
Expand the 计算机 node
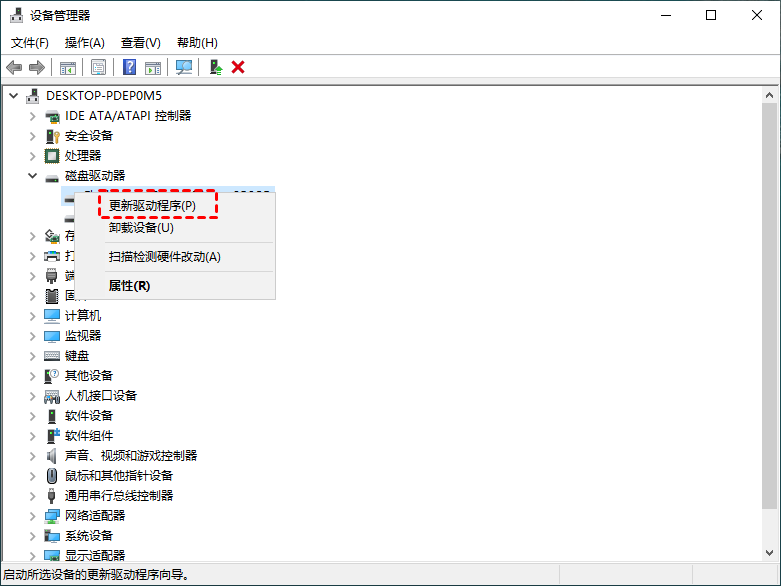(32, 316)
